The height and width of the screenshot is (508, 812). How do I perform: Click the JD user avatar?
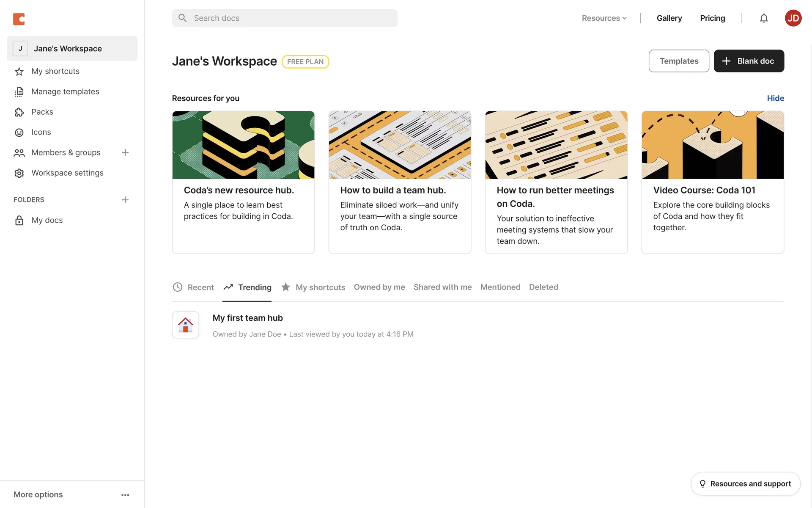coord(793,18)
